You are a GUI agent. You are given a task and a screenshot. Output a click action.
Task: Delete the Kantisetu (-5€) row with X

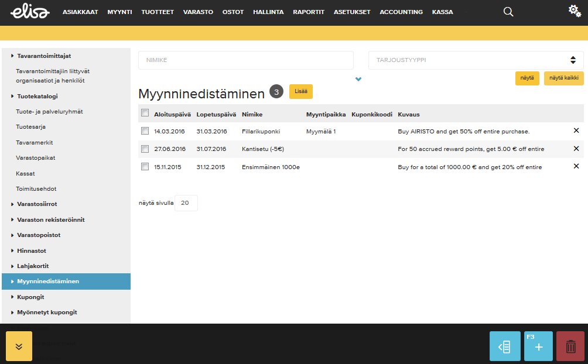pyautogui.click(x=576, y=149)
